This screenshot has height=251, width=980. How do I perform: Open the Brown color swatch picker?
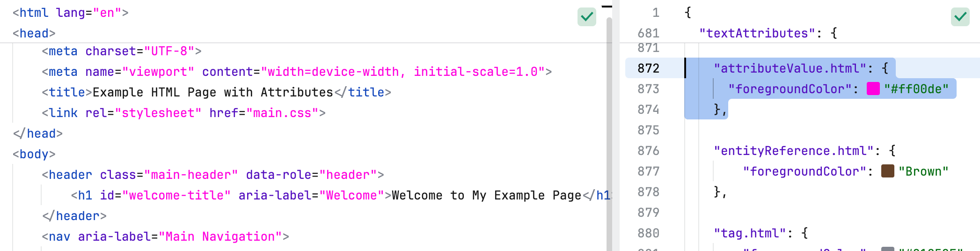point(887,171)
